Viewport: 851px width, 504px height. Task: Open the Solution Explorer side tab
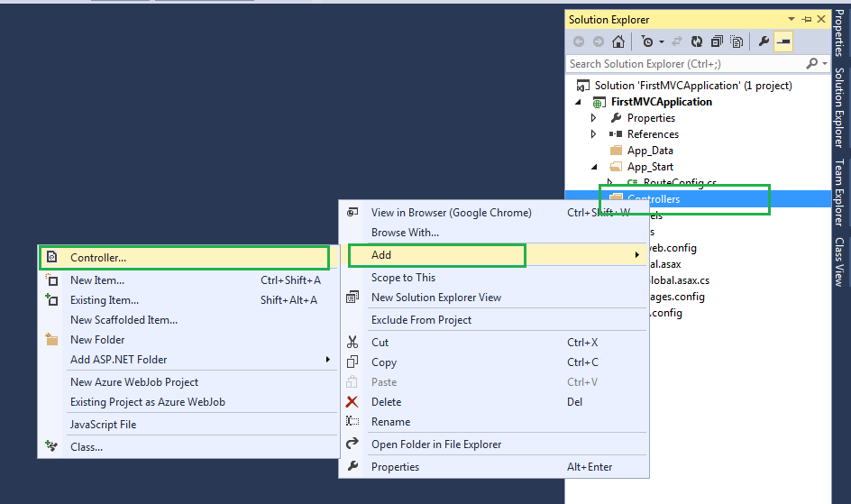click(x=839, y=108)
